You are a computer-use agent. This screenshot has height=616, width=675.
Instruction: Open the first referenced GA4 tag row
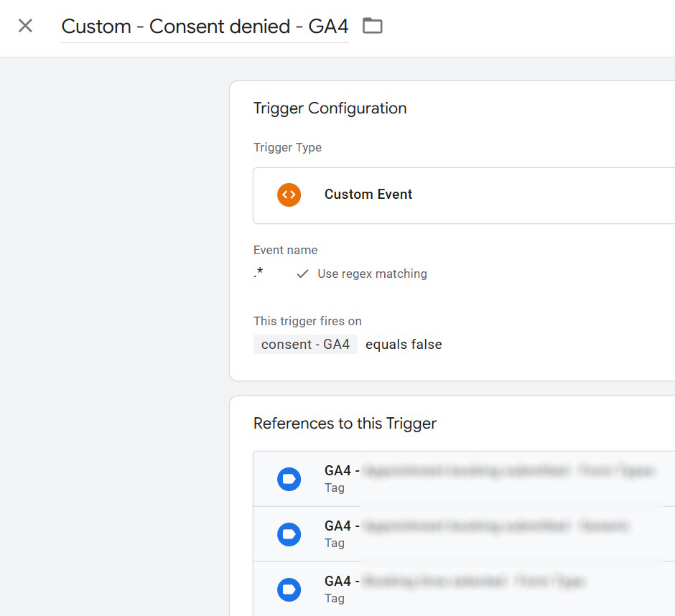[464, 479]
